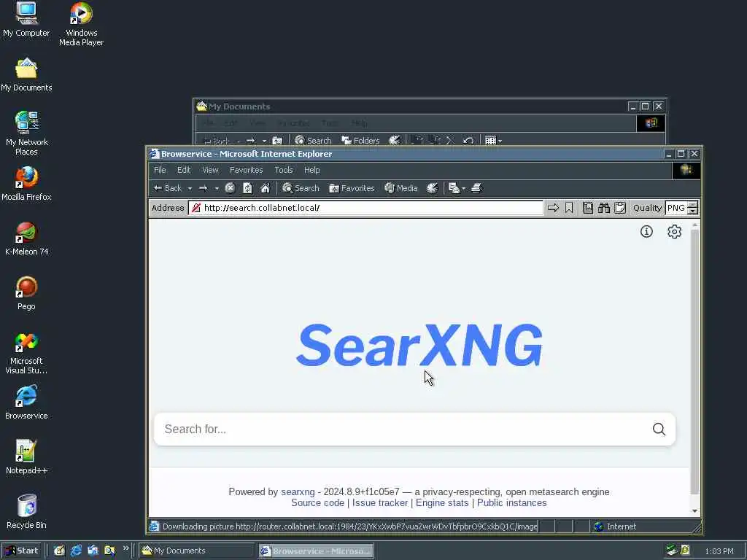The image size is (747, 560).
Task: Open the Tools menu in Internet Explorer
Action: [x=284, y=170]
